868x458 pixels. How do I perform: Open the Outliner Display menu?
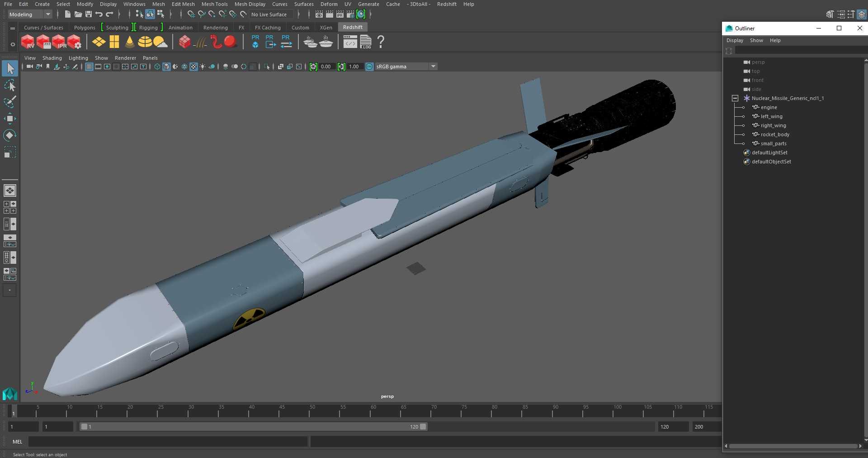735,40
